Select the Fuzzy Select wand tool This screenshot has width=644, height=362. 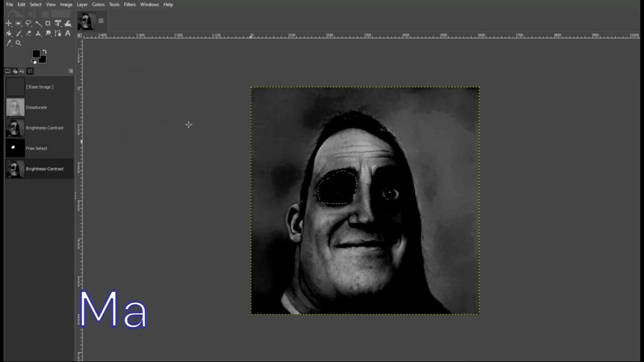coord(38,23)
